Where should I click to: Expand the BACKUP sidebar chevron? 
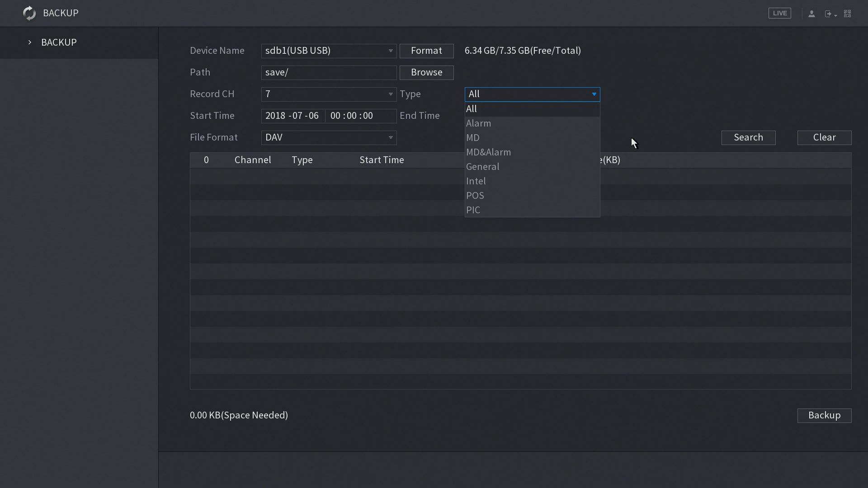(30, 42)
